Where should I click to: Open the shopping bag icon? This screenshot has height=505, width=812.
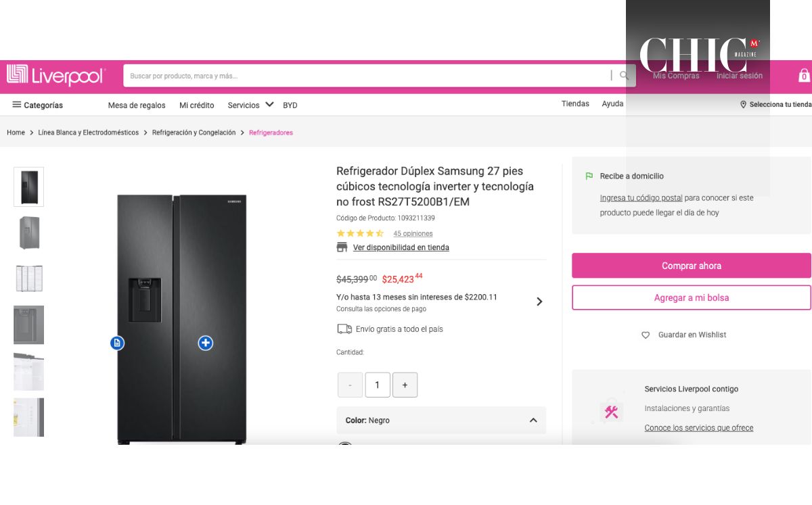[804, 75]
